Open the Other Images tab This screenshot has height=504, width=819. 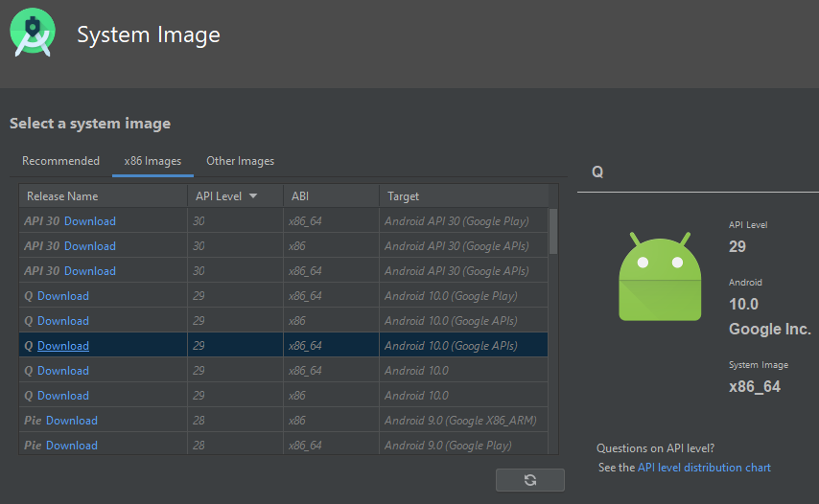(x=240, y=161)
